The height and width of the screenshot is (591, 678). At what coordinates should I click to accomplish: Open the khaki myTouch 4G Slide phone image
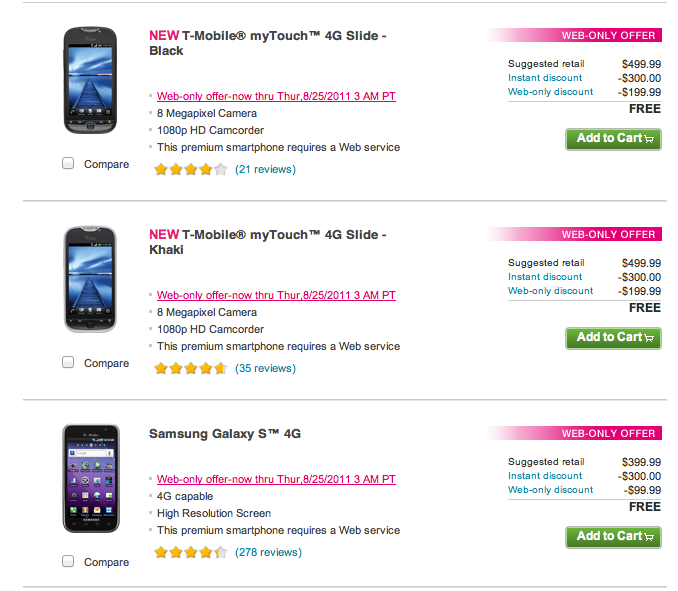pyautogui.click(x=90, y=278)
